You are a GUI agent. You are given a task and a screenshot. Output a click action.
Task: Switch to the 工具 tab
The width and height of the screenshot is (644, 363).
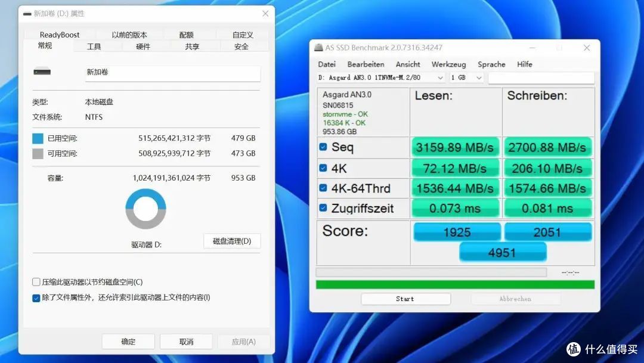click(x=94, y=46)
